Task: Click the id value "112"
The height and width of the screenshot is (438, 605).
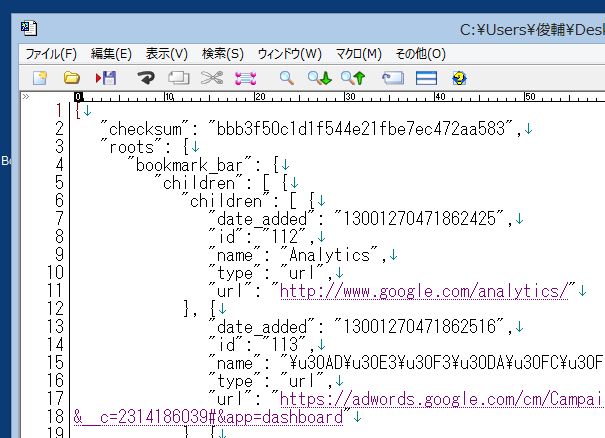Action: point(285,237)
